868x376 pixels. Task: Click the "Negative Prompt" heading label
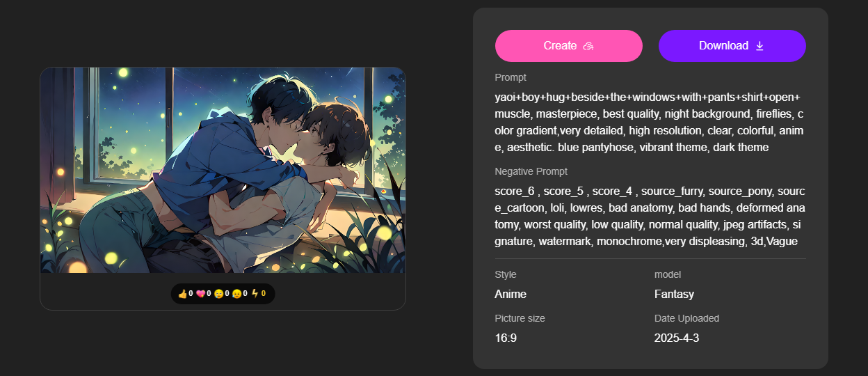pos(531,171)
